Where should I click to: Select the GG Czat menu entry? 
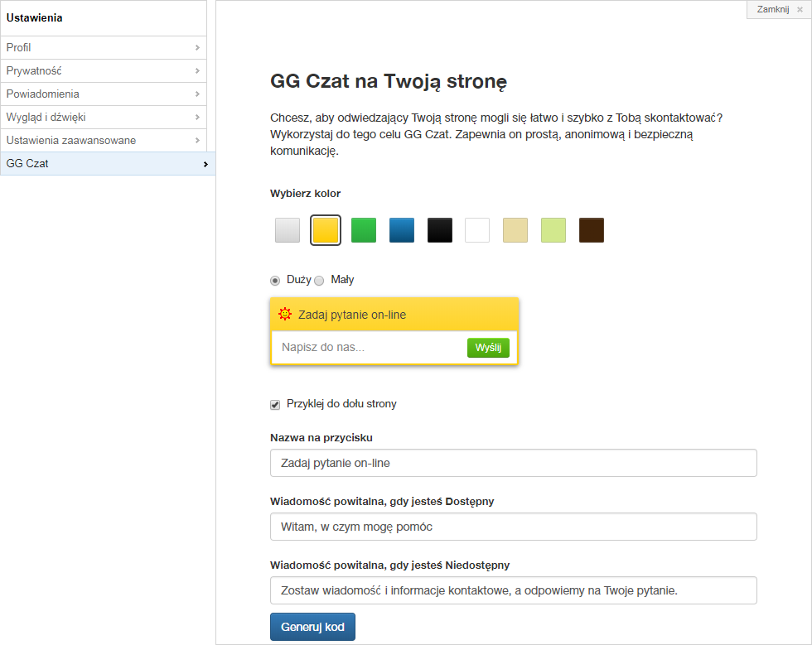coord(108,164)
